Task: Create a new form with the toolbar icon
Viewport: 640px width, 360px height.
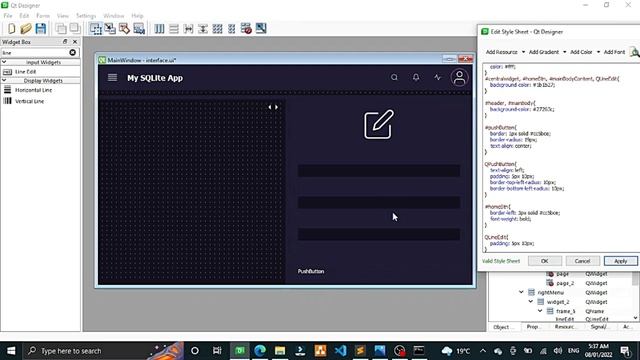Action: coord(11,29)
